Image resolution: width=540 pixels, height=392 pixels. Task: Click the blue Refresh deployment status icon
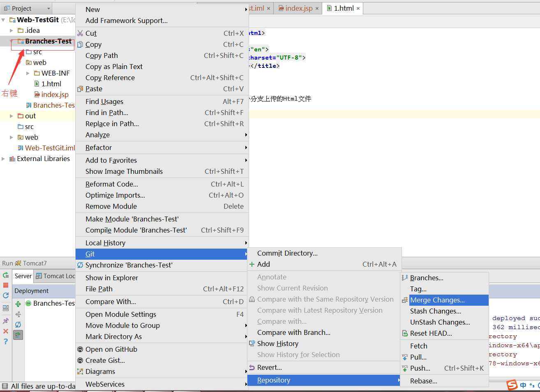pyautogui.click(x=18, y=325)
